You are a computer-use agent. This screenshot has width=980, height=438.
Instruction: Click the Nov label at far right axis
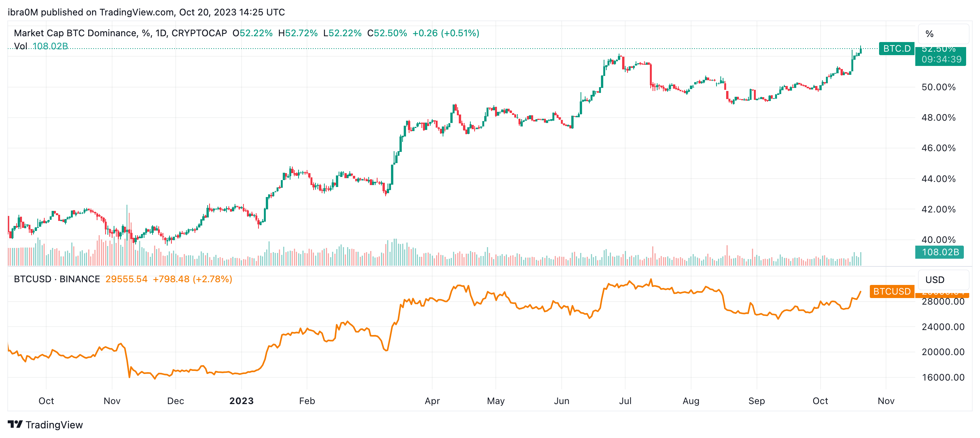pyautogui.click(x=886, y=401)
